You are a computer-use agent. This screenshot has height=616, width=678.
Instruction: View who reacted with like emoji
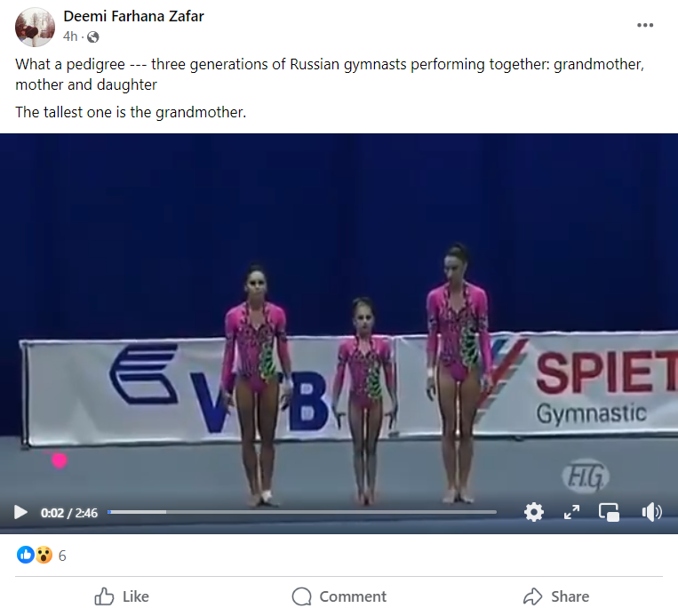click(x=26, y=555)
